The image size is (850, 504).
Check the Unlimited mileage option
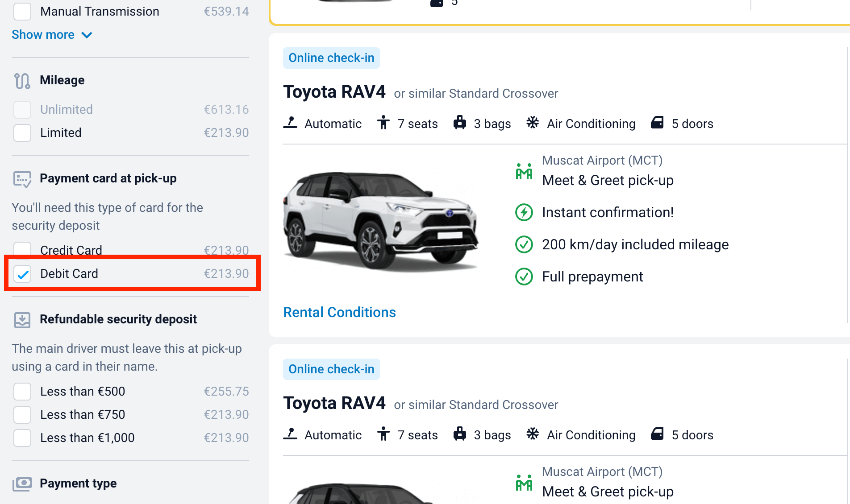(x=22, y=109)
